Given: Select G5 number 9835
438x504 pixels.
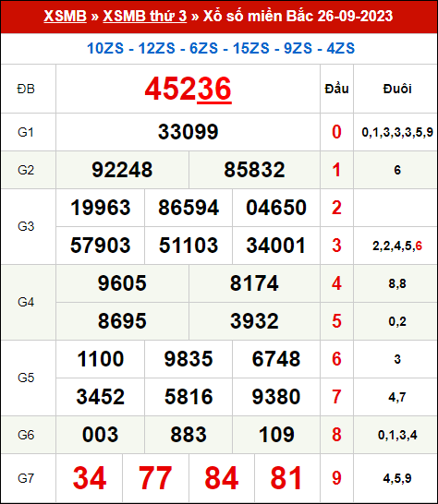Looking at the screenshot, I should coord(189,359).
